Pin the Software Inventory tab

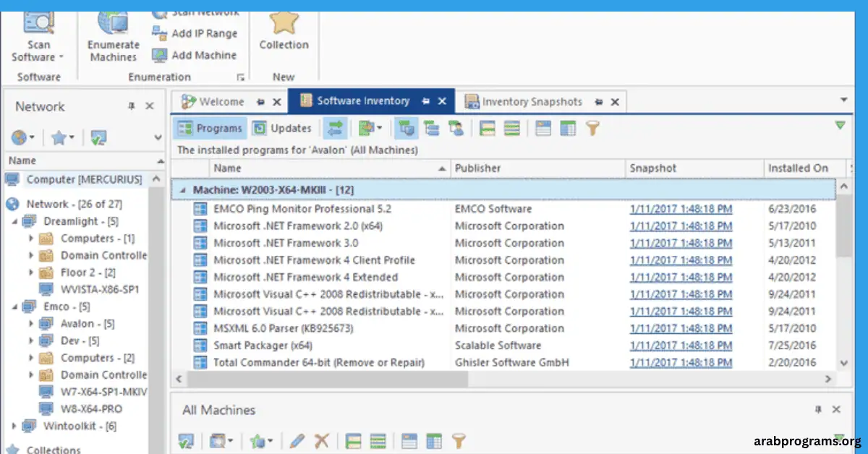pos(426,101)
